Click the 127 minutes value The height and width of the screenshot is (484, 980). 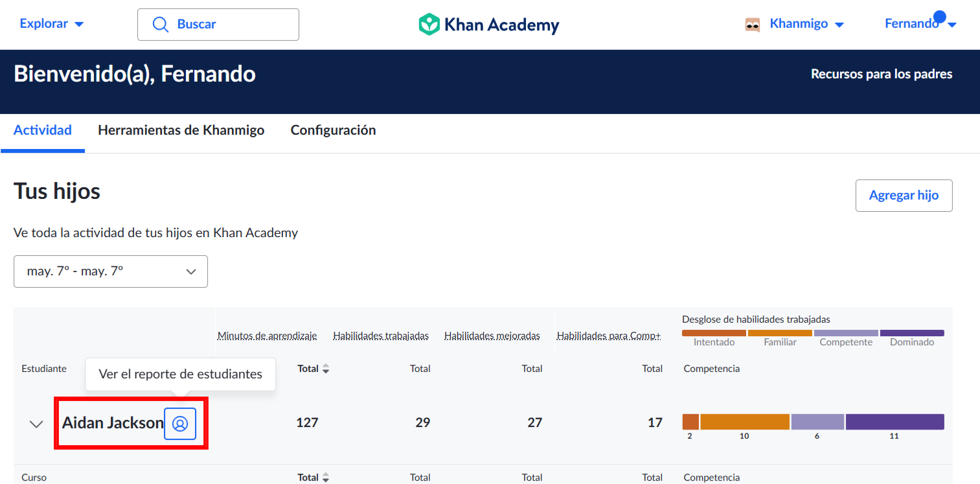tap(307, 423)
